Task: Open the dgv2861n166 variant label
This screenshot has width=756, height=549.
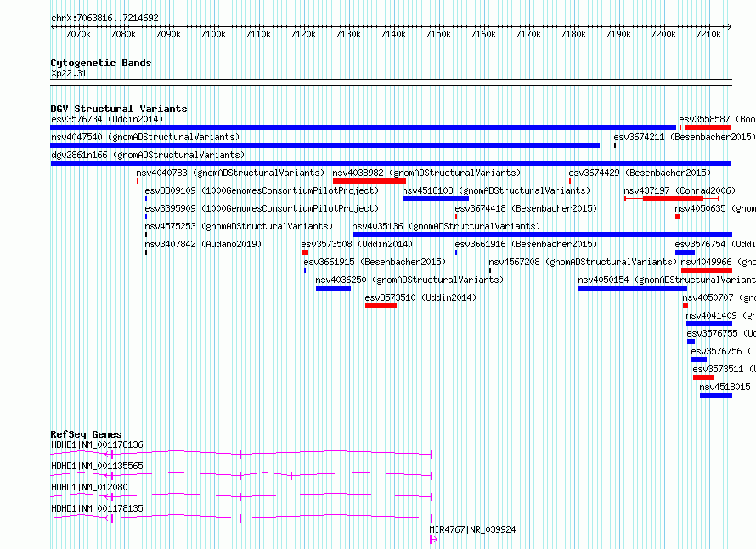Action: (148, 155)
